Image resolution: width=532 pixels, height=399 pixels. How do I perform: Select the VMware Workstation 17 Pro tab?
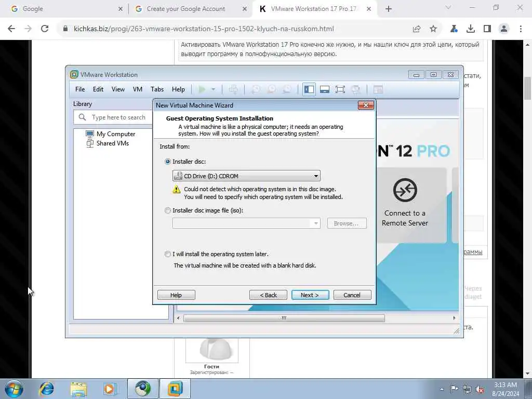click(313, 9)
